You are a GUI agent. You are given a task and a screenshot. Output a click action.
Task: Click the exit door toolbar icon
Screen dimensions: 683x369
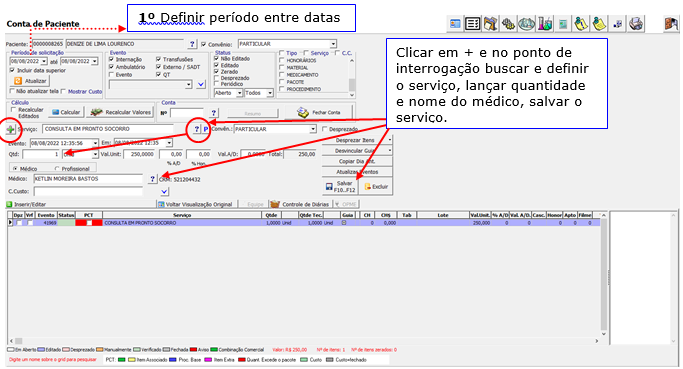671,24
